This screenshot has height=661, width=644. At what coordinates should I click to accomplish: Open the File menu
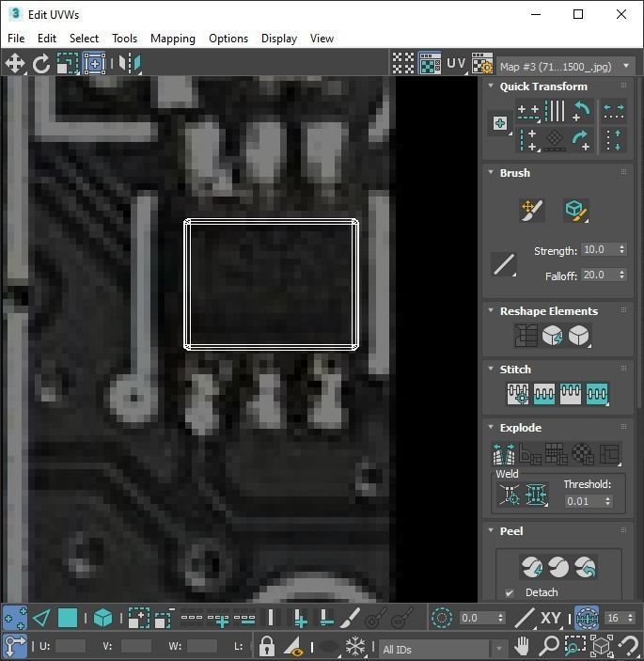tap(16, 39)
